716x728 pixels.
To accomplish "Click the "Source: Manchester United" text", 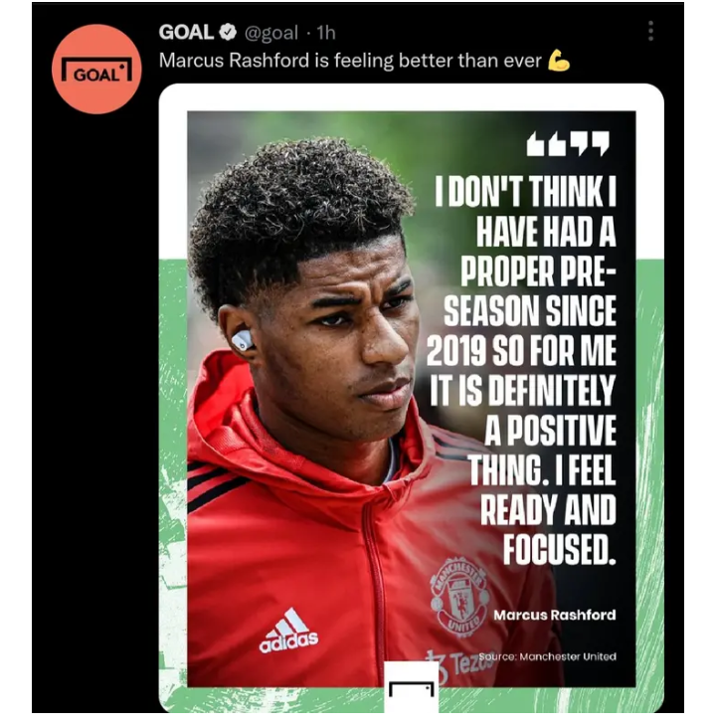I will pos(547,656).
